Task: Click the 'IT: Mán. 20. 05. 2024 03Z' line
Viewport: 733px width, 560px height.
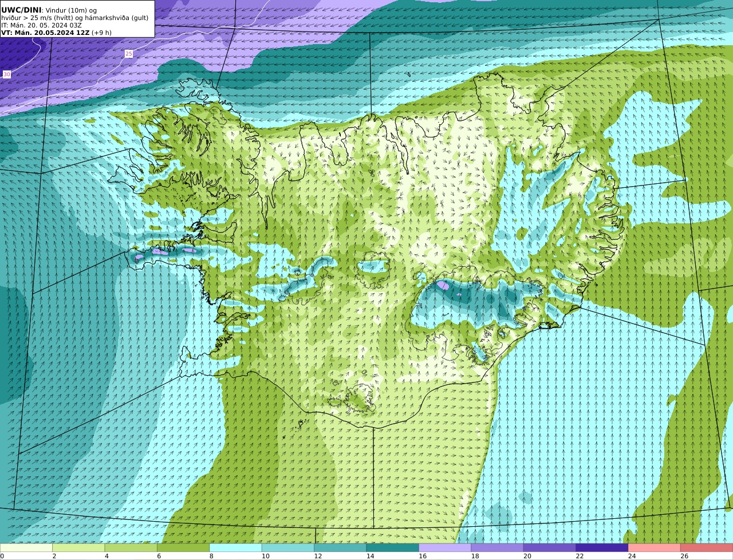Action: 41,26
